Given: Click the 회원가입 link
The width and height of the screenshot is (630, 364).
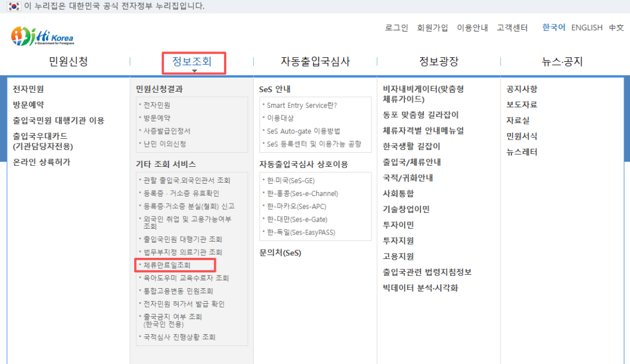Looking at the screenshot, I should coord(432,28).
